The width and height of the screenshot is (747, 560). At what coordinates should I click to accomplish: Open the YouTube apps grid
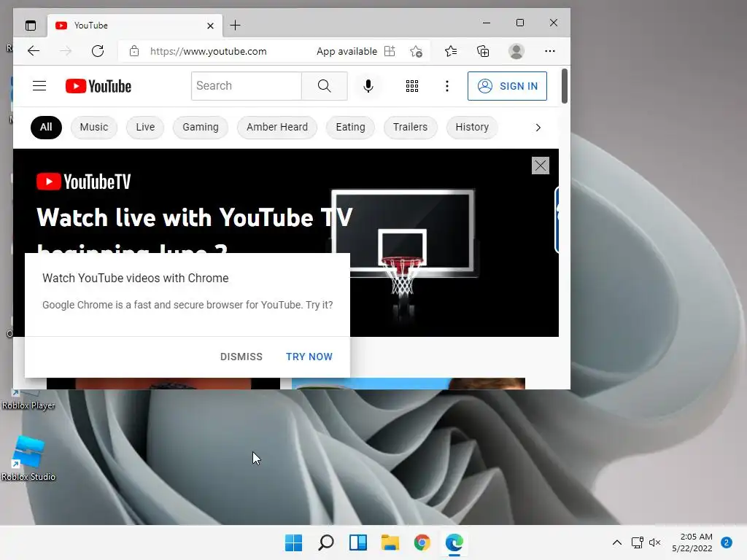point(412,86)
